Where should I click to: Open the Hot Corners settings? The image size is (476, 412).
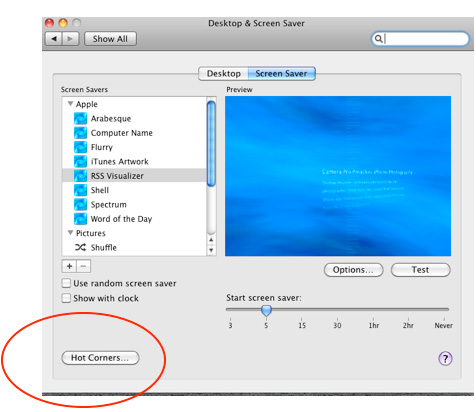pos(100,358)
